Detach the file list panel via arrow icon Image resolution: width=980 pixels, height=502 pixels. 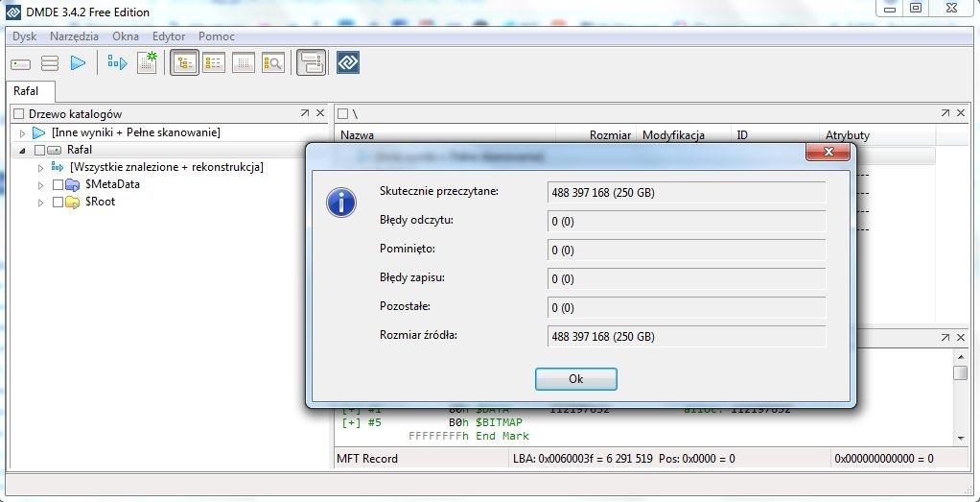coord(945,113)
